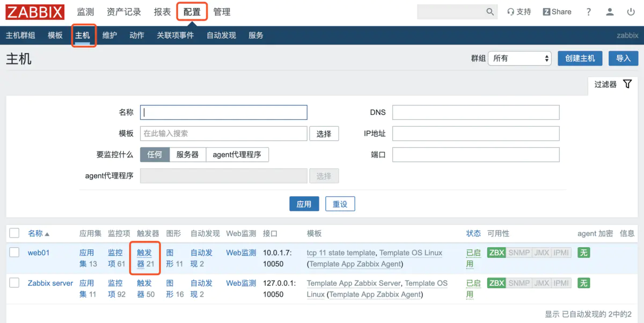Open the 群组 dropdown showing 所有
644x323 pixels.
click(519, 59)
